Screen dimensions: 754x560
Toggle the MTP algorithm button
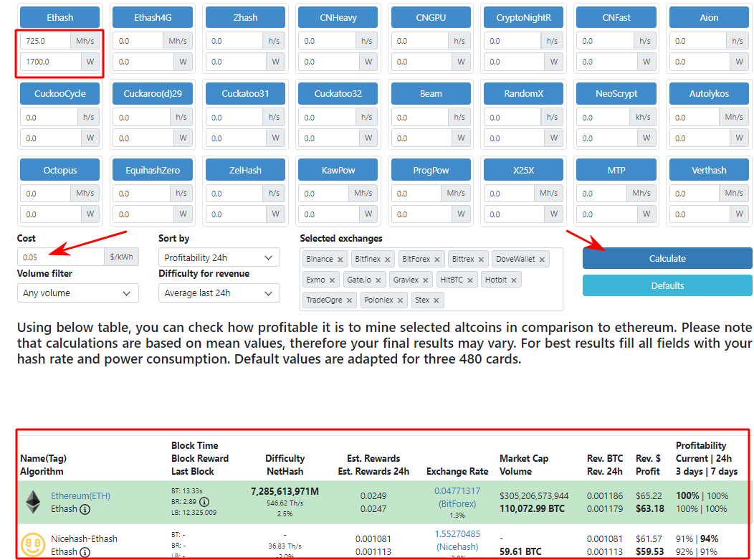(616, 171)
